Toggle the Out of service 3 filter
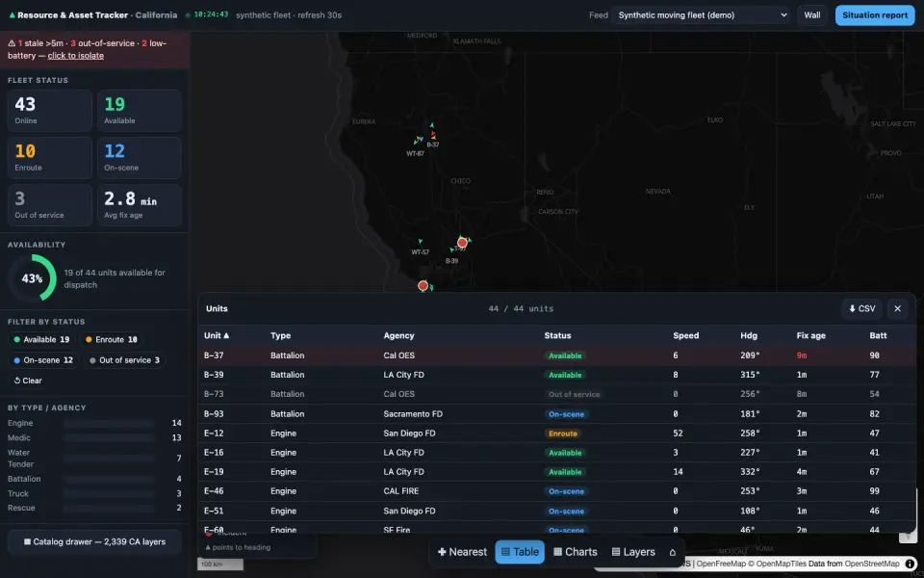The width and height of the screenshot is (924, 578). (124, 360)
